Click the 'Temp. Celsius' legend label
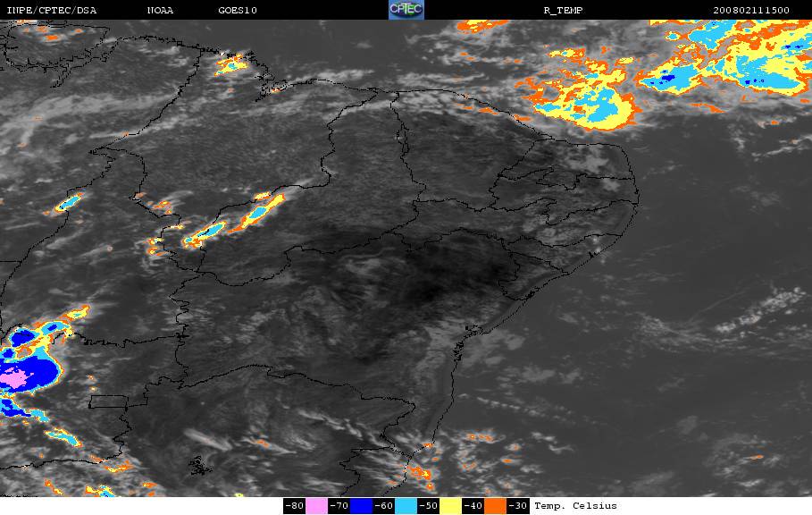 [x=576, y=506]
